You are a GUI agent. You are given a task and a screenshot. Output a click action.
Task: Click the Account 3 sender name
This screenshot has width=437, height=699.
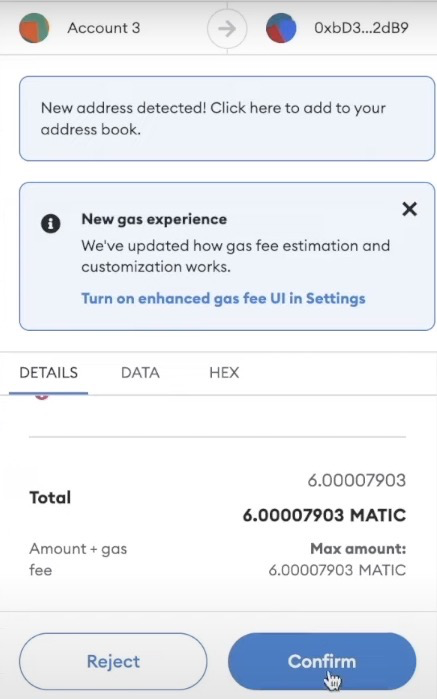click(103, 28)
